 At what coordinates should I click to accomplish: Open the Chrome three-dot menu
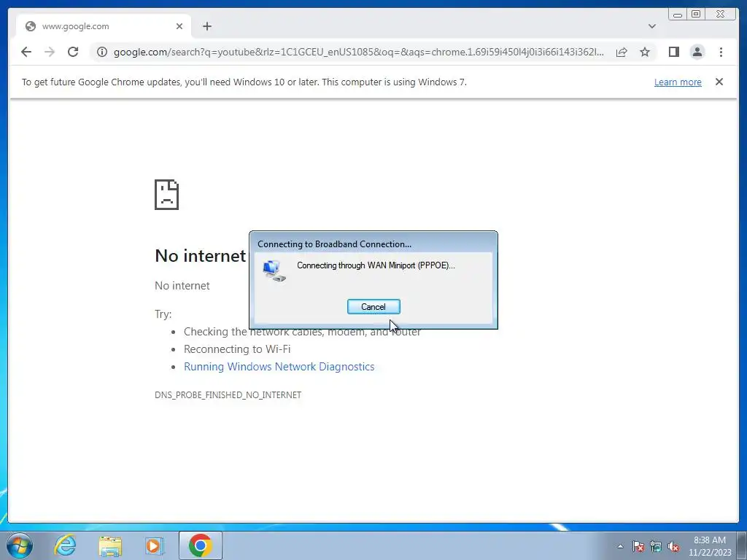[721, 52]
